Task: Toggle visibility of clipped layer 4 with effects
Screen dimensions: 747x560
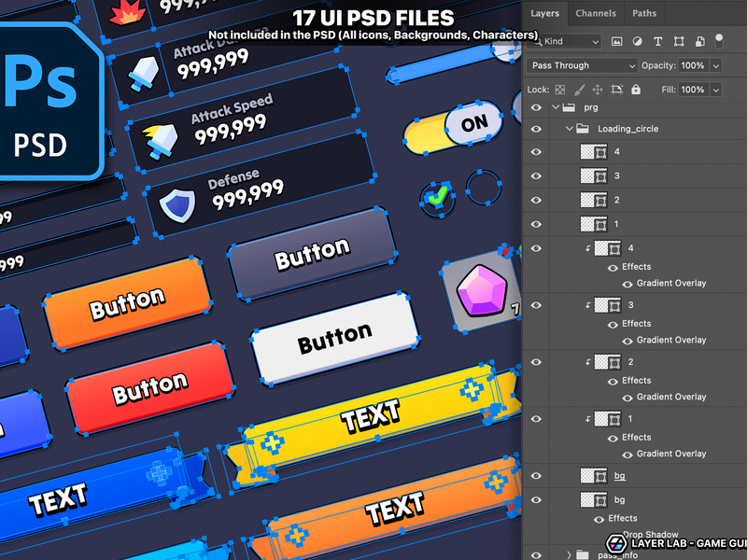Action: click(x=536, y=248)
